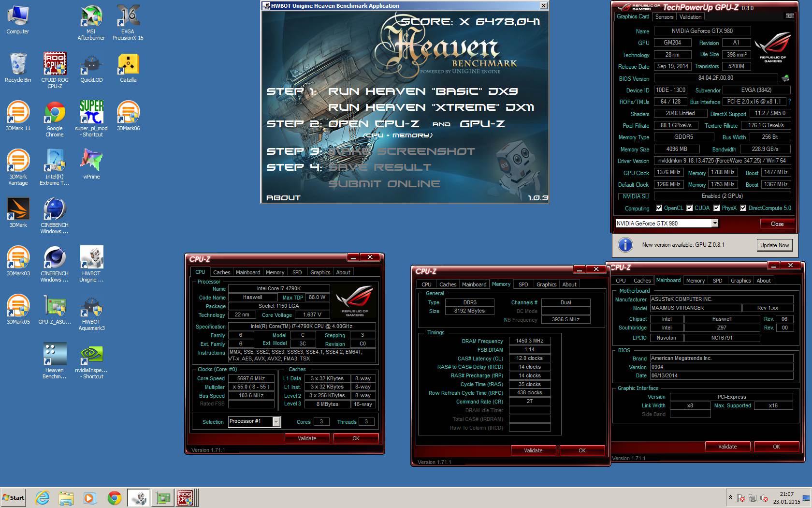
Task: Open EVGA PrecisionX 16 shortcut
Action: pos(128,22)
